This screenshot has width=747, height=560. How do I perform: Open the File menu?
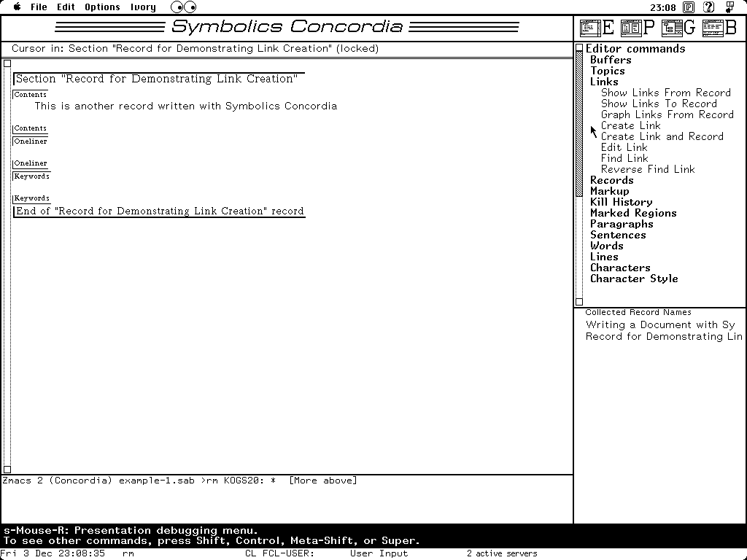(39, 7)
